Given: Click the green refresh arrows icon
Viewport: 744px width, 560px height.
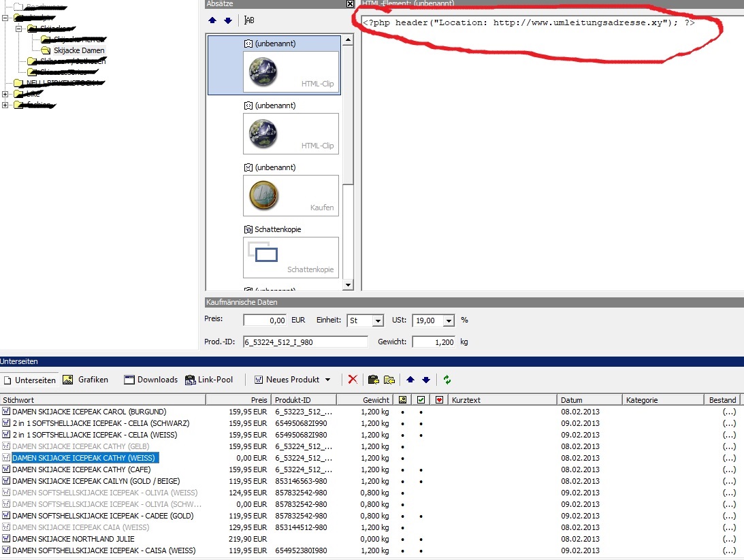Looking at the screenshot, I should click(x=447, y=380).
